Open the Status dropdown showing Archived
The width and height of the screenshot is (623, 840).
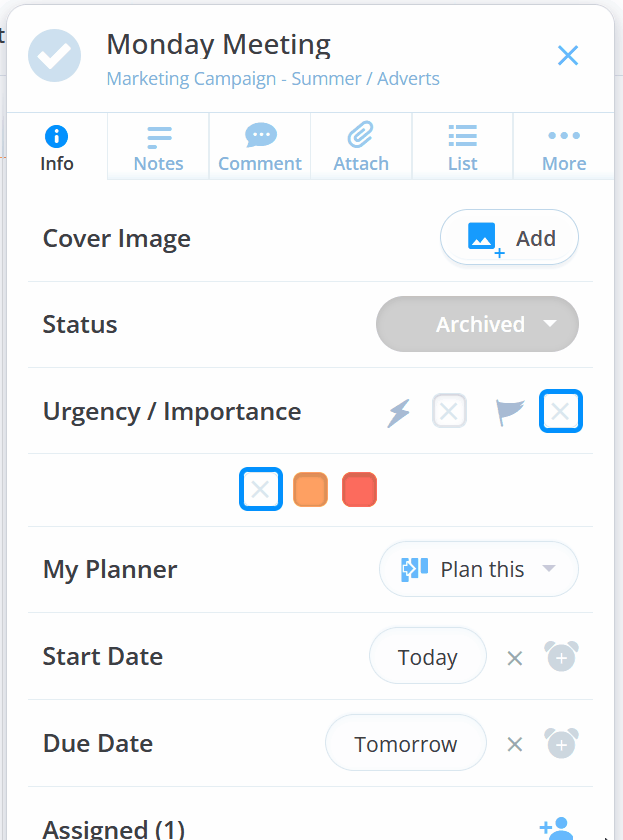(477, 324)
